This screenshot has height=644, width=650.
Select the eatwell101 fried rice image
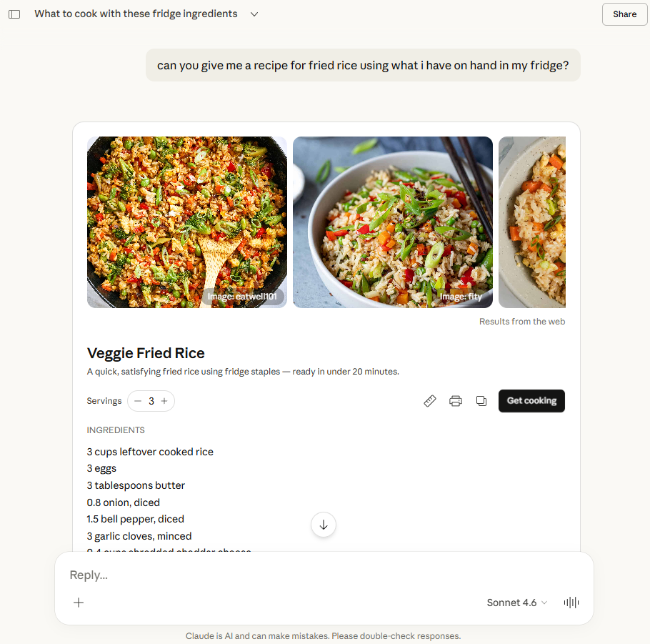[x=186, y=222]
